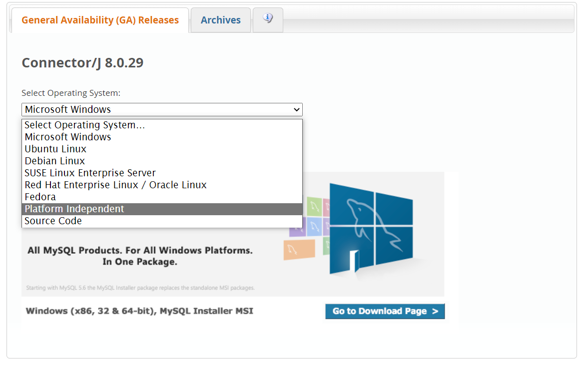Click 'All MySQL Products. For All Windows Platforms.' text

(x=140, y=250)
